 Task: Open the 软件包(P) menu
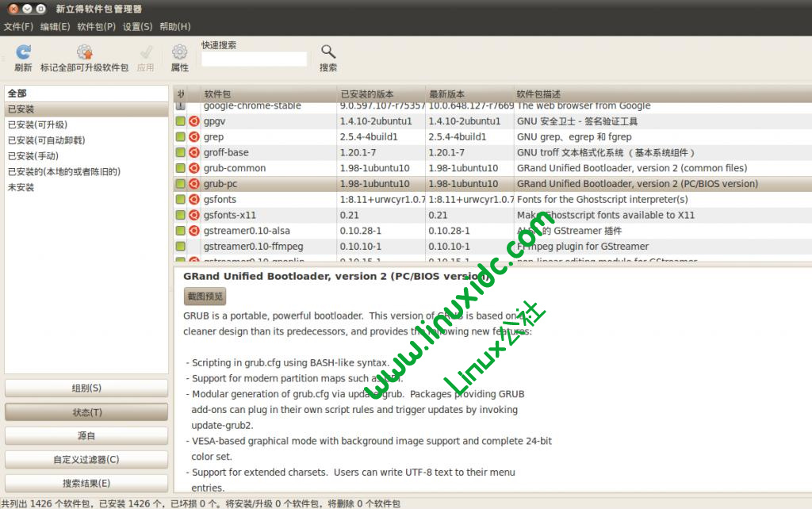pos(95,26)
